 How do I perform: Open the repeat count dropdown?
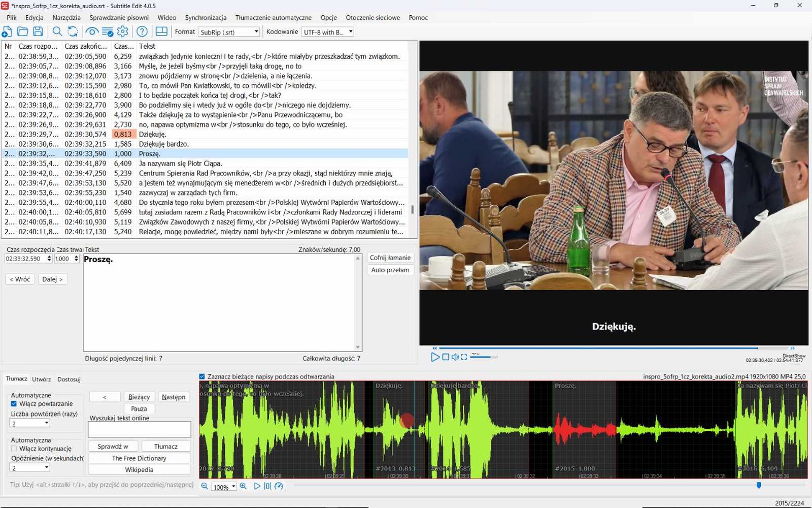point(30,423)
